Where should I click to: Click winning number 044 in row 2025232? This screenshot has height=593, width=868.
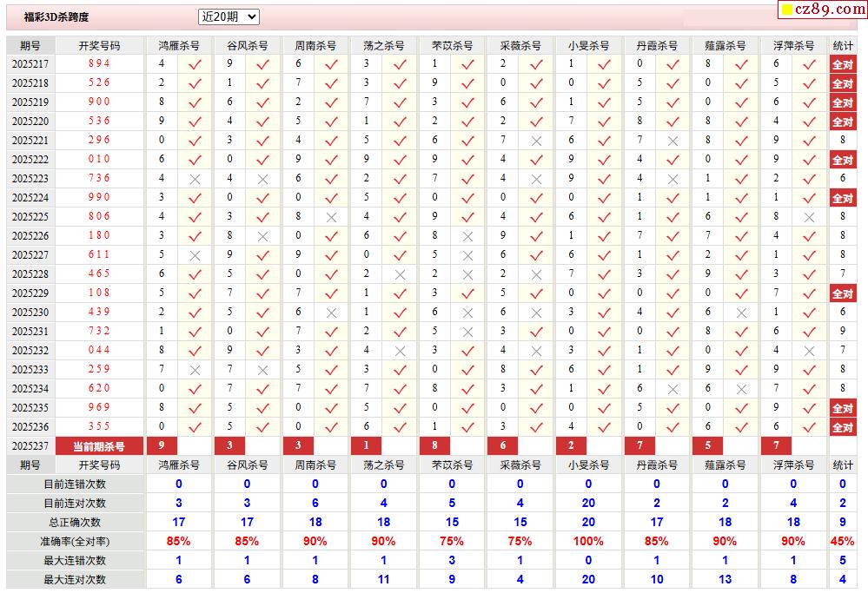coord(99,350)
